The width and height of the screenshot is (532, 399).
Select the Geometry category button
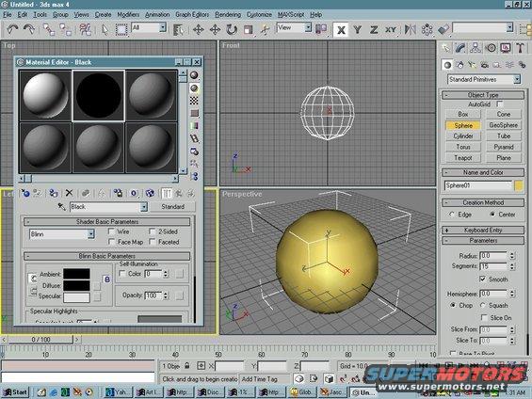coord(447,65)
